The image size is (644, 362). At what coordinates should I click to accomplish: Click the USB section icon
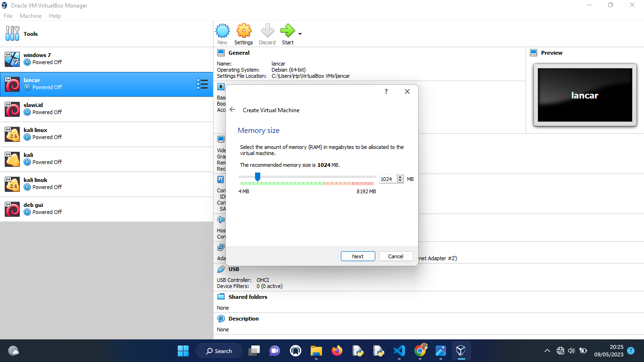[221, 269]
